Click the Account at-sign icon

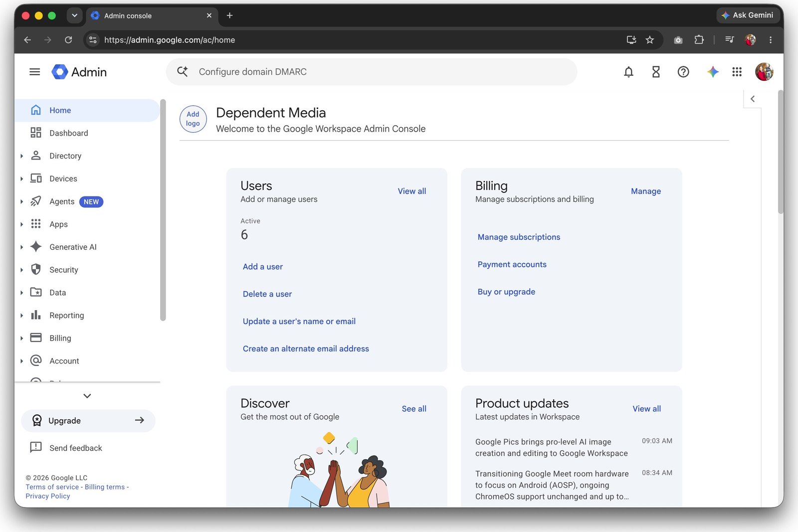(36, 360)
